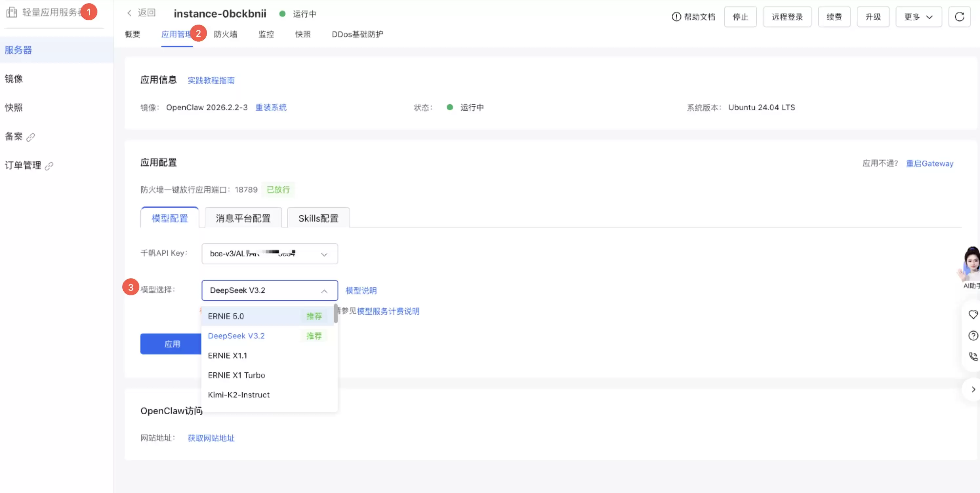Open 订单管理 external link icon
Image resolution: width=980 pixels, height=493 pixels.
[49, 166]
